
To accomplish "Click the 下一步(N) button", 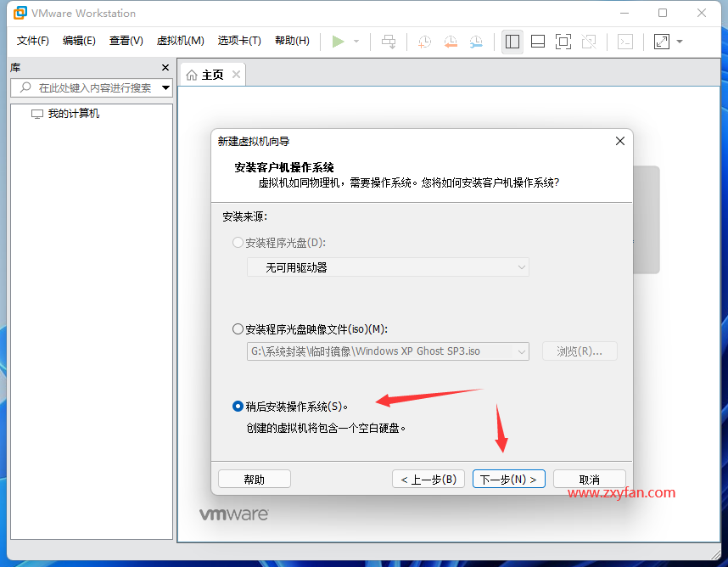I will (508, 478).
